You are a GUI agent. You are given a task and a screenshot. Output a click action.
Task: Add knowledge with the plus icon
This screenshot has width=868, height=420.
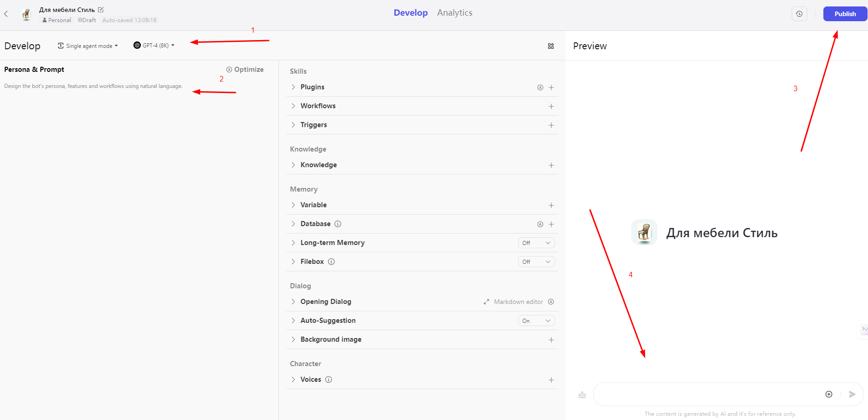coord(551,165)
